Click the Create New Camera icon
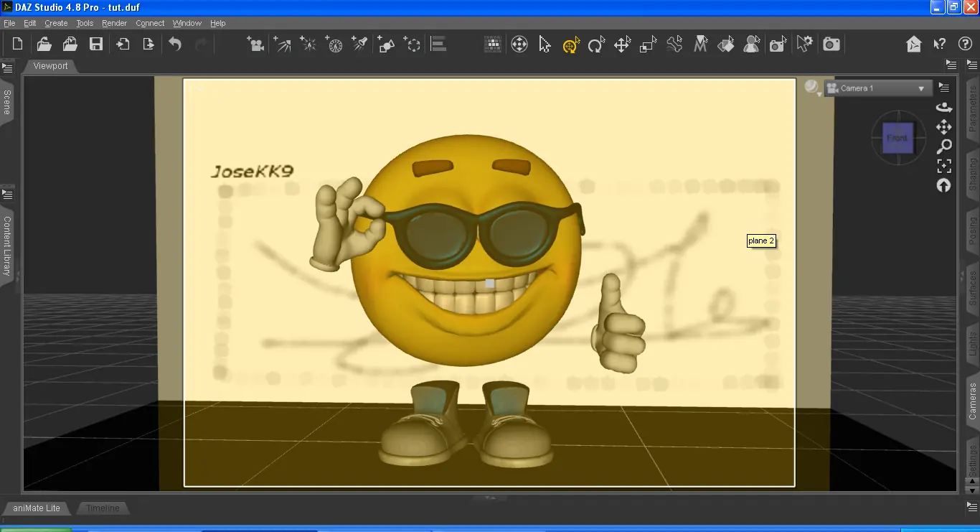Screen dimensions: 980x532 255,45
